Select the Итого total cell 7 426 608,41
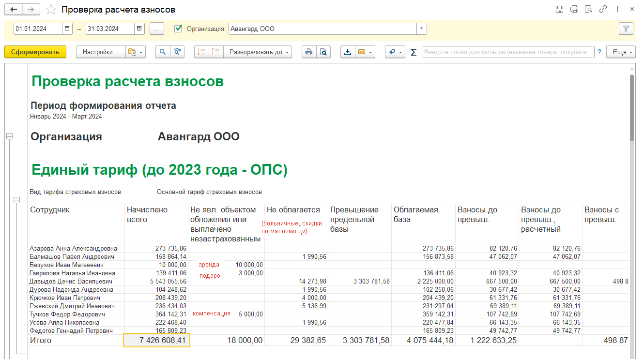Image resolution: width=644 pixels, height=359 pixels. pos(156,341)
